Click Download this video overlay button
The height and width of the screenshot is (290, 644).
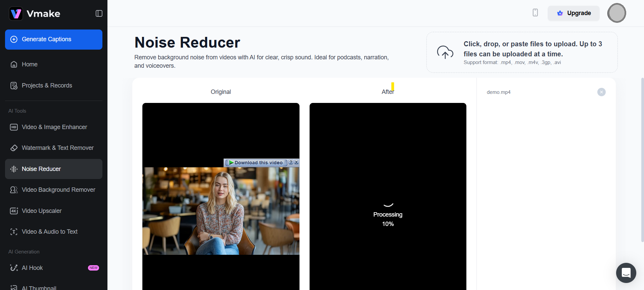coord(256,163)
